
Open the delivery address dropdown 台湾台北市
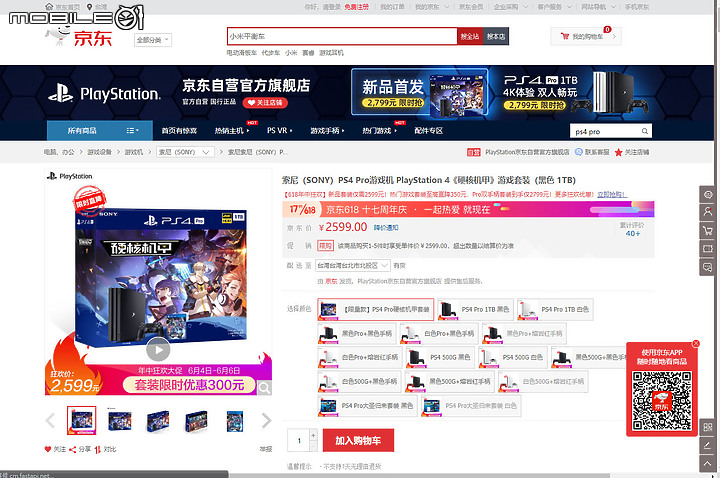click(x=353, y=265)
